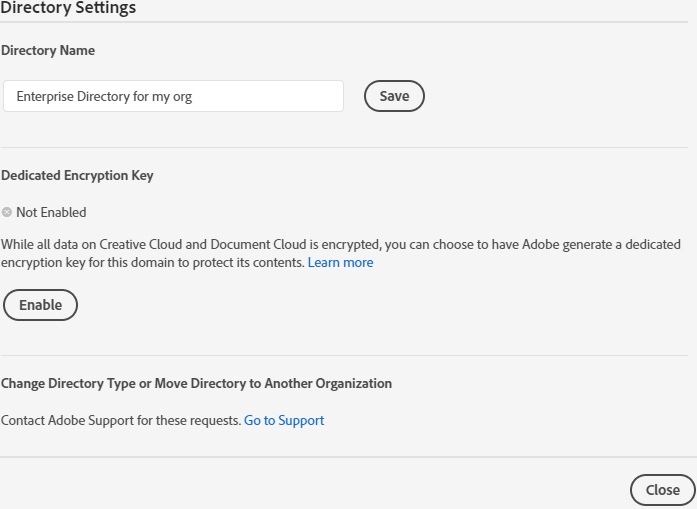Click the Directory Settings title
Screen dimensions: 697x509
coord(68,8)
